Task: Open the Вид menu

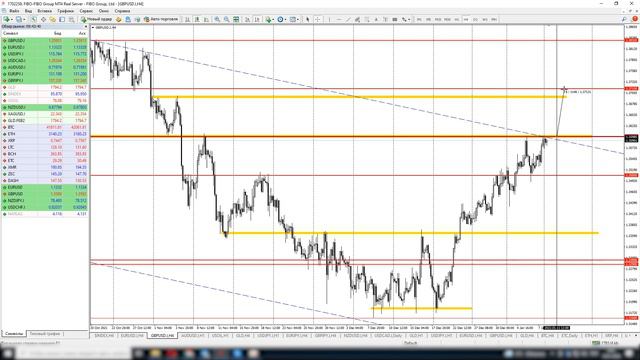Action: click(28, 11)
